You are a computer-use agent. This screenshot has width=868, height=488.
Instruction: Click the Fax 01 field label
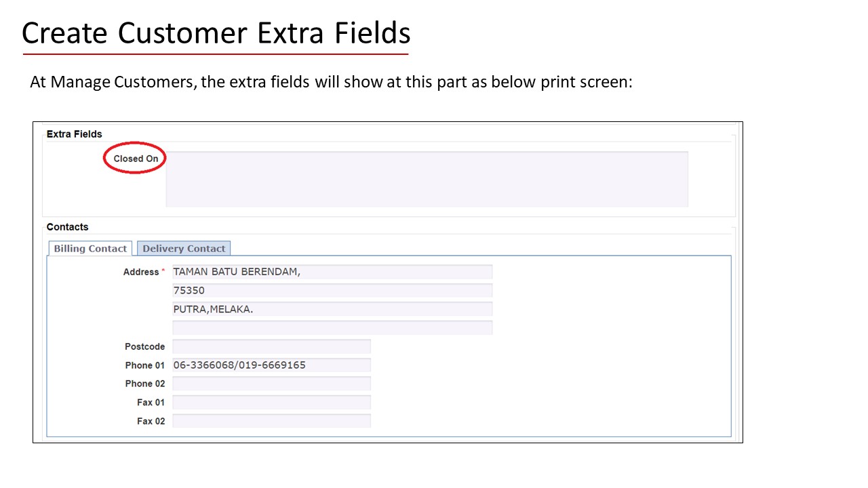point(151,402)
